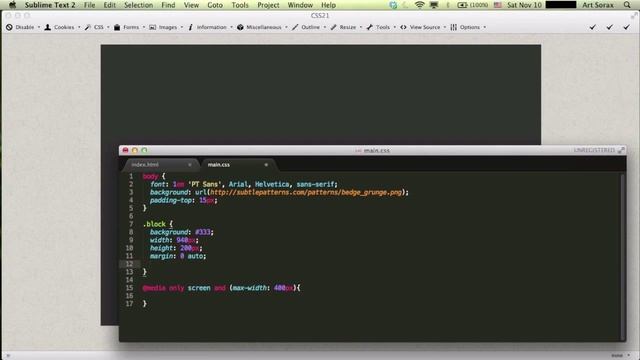The width and height of the screenshot is (640, 360).
Task: Click the #333 background value
Action: coord(203,232)
